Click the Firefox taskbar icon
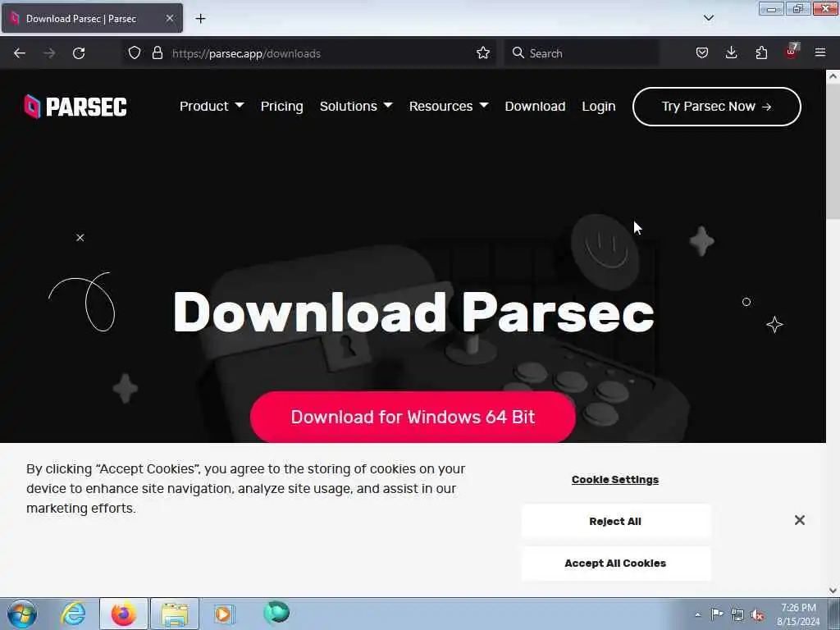This screenshot has width=840, height=630. tap(124, 614)
